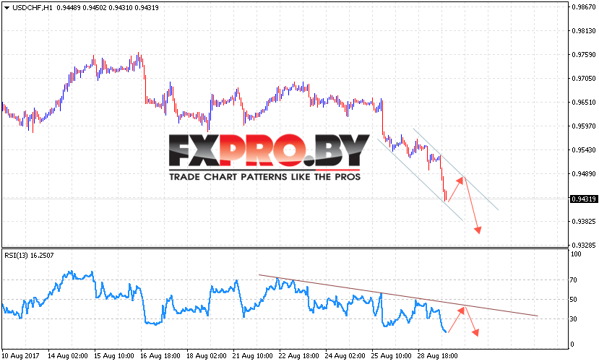Select price scale value 0.97050
Viewport: 599px width, 364px height.
(584, 78)
